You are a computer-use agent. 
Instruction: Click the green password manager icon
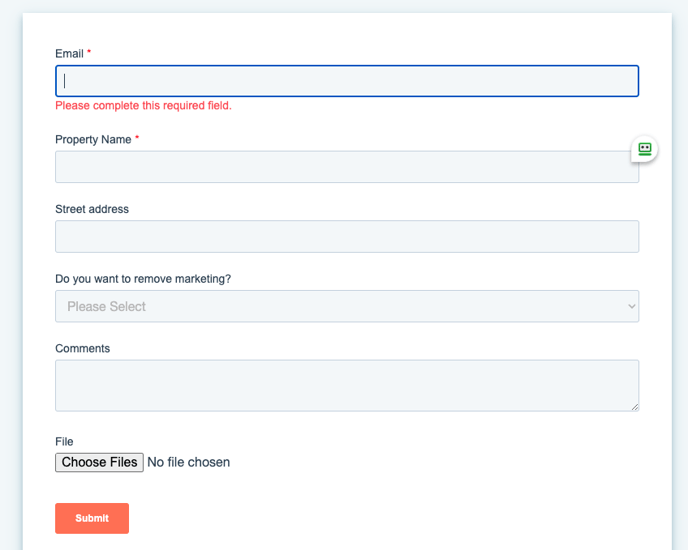coord(645,149)
